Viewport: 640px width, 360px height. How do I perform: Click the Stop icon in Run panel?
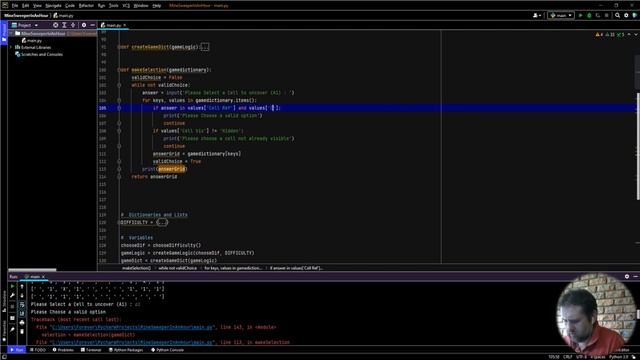[x=12, y=306]
